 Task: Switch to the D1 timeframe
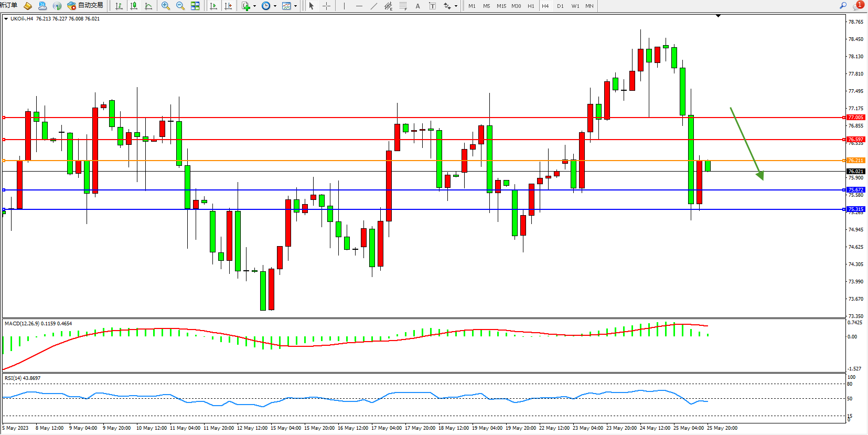(560, 6)
